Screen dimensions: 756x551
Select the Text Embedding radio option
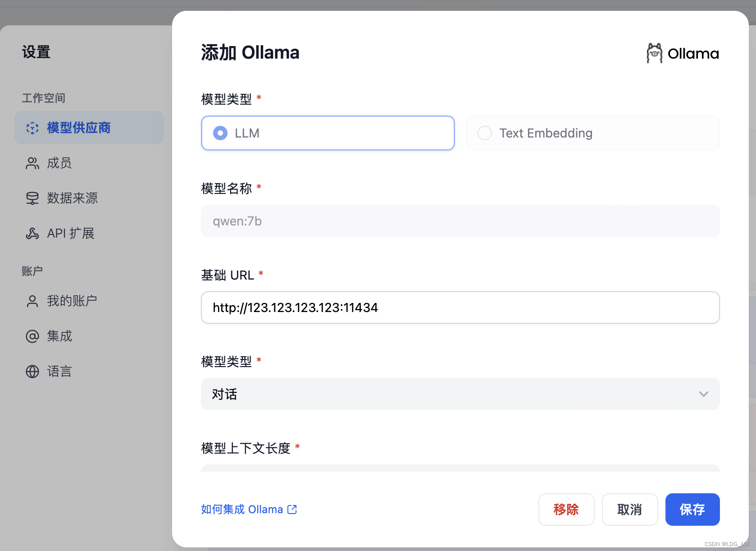[x=593, y=133]
